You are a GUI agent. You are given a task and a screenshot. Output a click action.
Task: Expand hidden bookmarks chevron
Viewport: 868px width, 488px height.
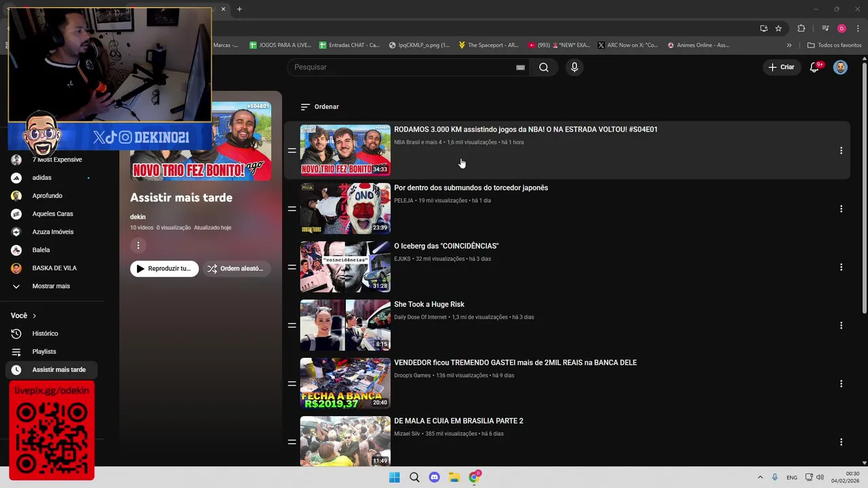tap(789, 45)
